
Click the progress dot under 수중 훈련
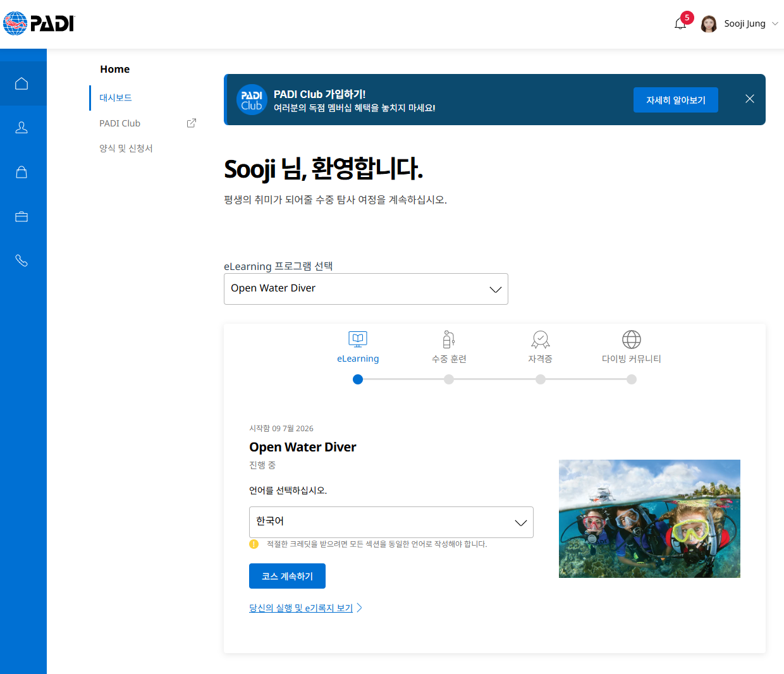coord(449,379)
